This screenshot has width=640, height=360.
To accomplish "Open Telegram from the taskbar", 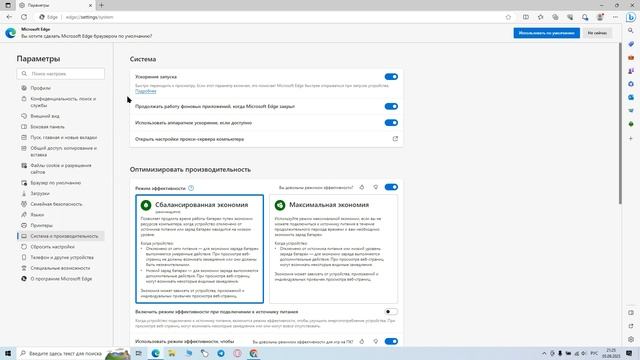I will pyautogui.click(x=221, y=353).
